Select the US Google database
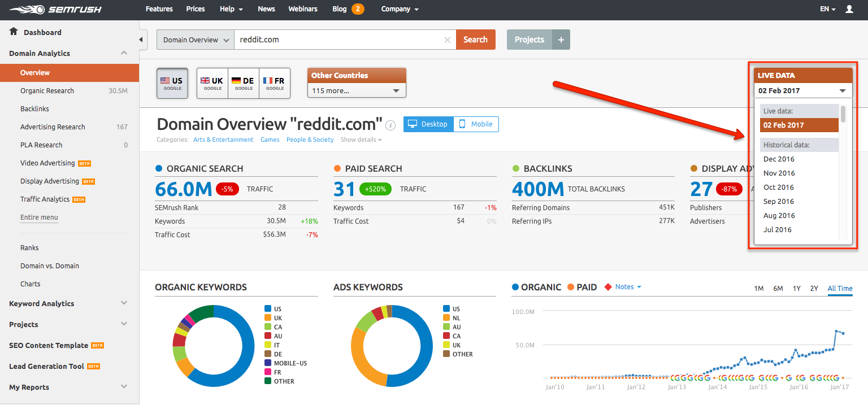Screen dimensions: 868x405 point(172,83)
